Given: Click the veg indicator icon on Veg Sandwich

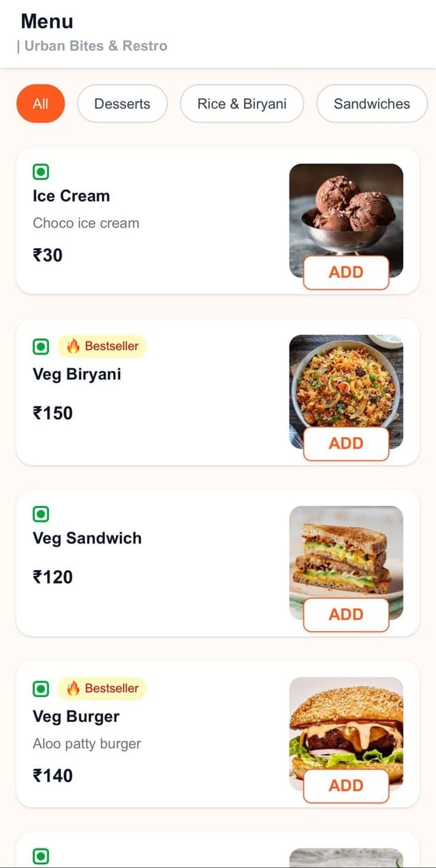Looking at the screenshot, I should click(x=41, y=514).
